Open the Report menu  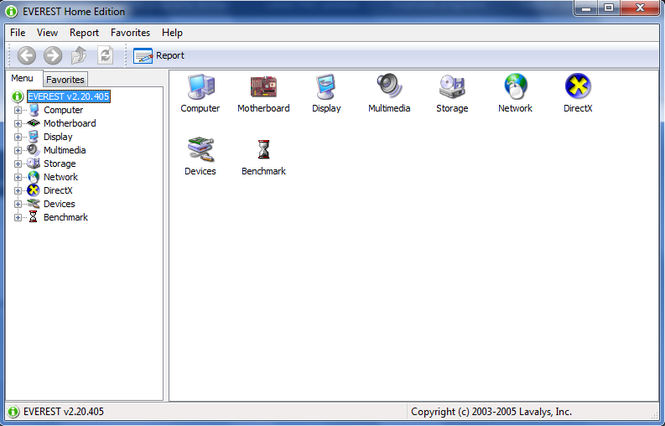(84, 33)
